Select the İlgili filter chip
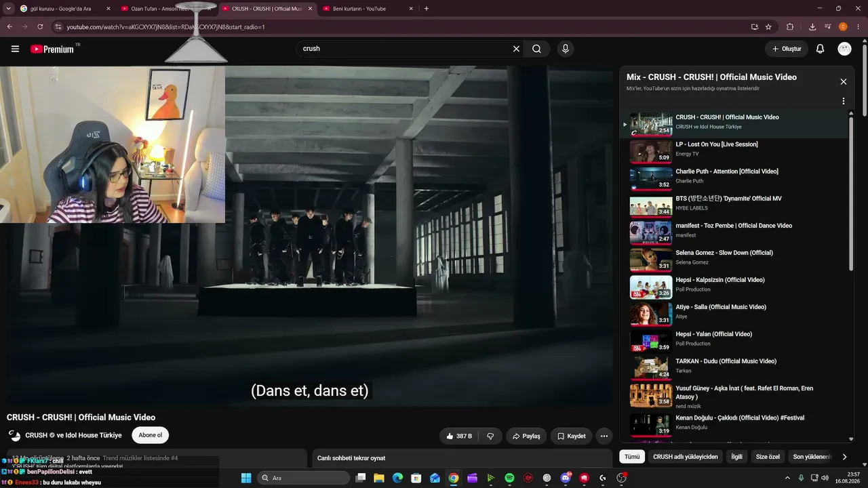The height and width of the screenshot is (488, 868). (736, 457)
